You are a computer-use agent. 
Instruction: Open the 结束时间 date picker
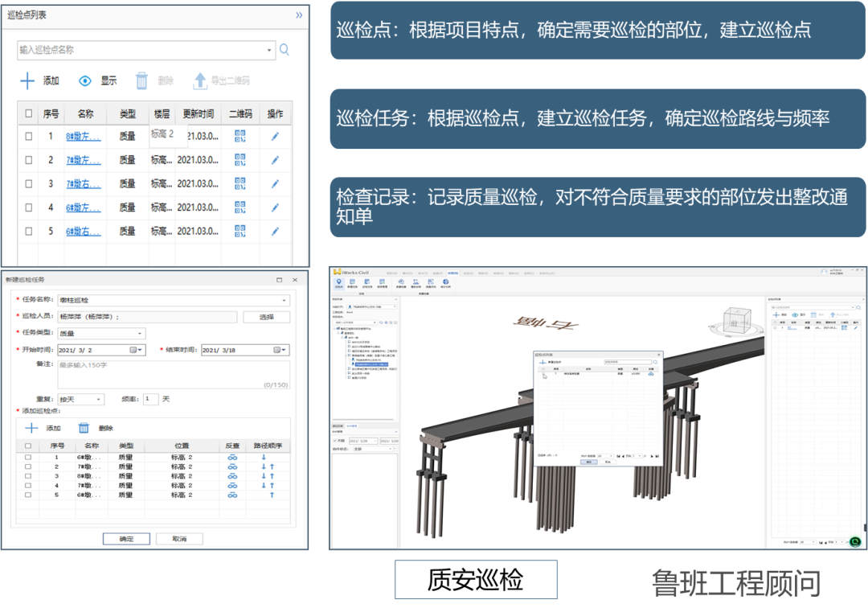(280, 350)
